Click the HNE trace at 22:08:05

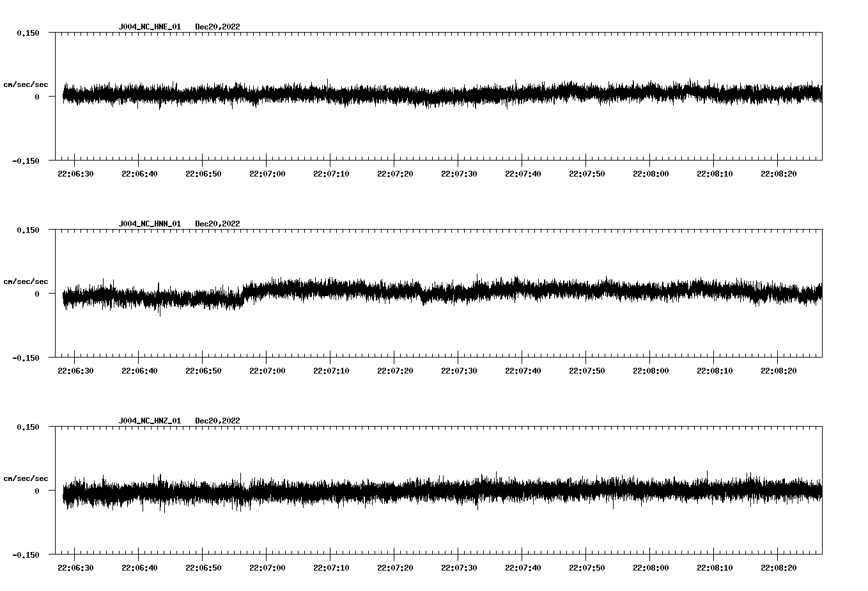(x=682, y=93)
